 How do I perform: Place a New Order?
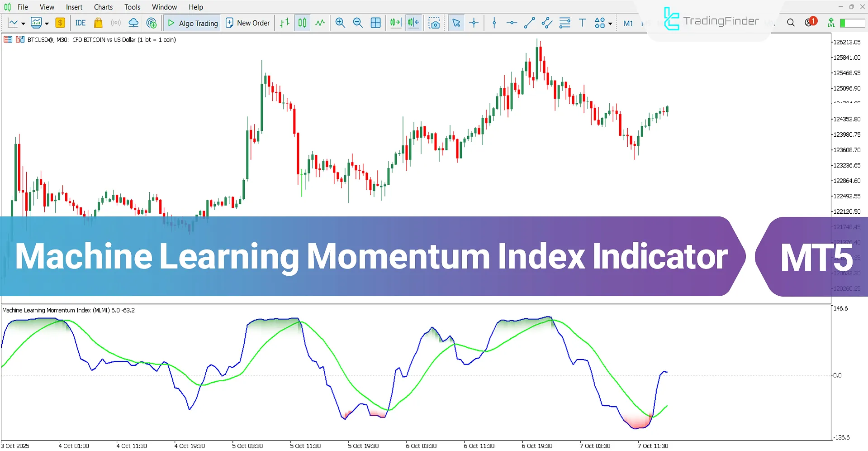247,23
